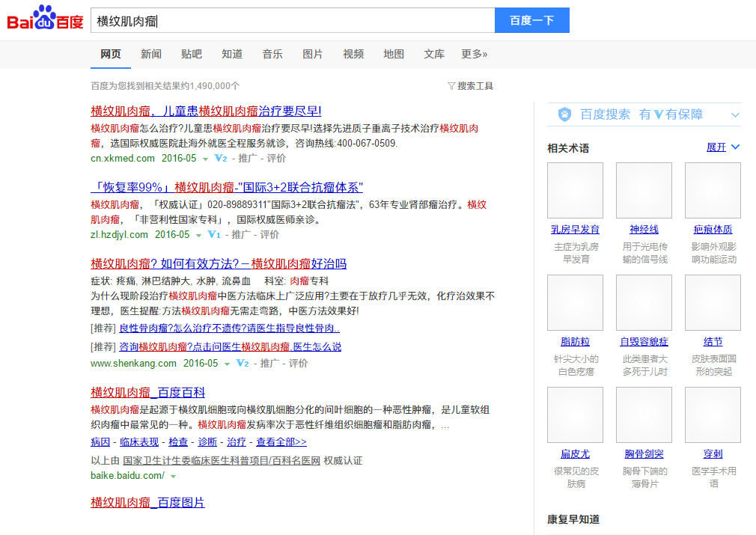Click the thumbnail above 胸骨剑突

644,415
